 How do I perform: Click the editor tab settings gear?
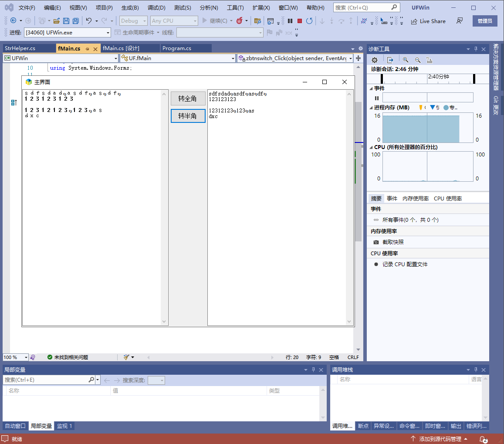click(x=361, y=48)
